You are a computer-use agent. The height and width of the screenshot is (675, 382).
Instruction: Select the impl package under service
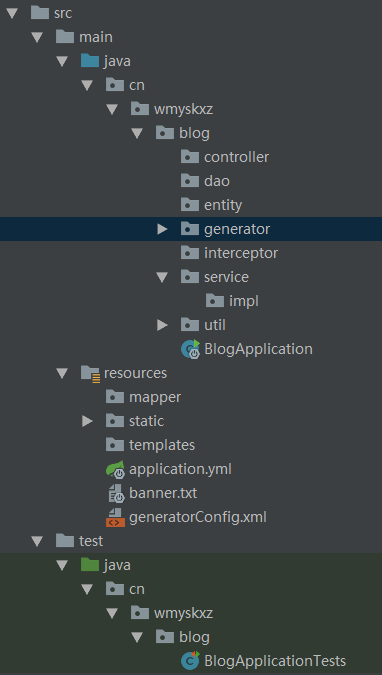click(232, 301)
